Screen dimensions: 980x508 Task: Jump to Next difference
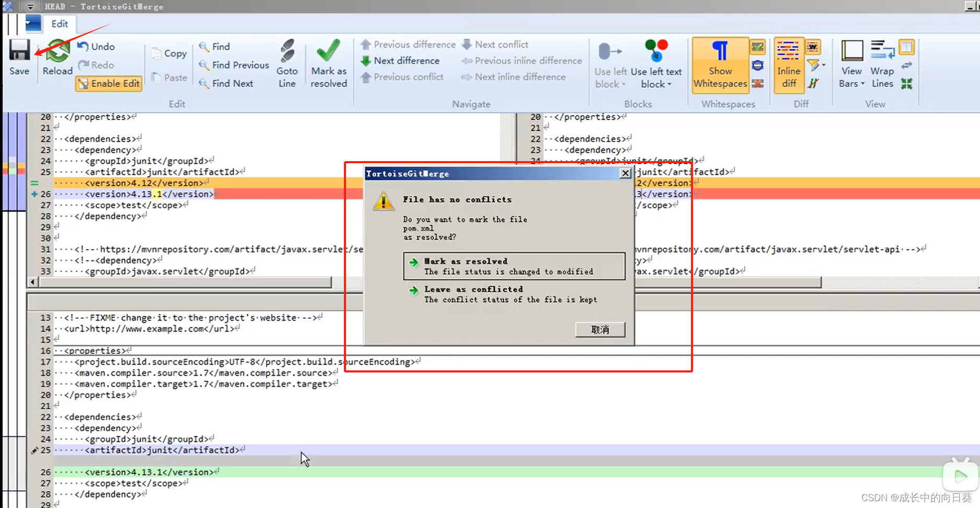(400, 61)
